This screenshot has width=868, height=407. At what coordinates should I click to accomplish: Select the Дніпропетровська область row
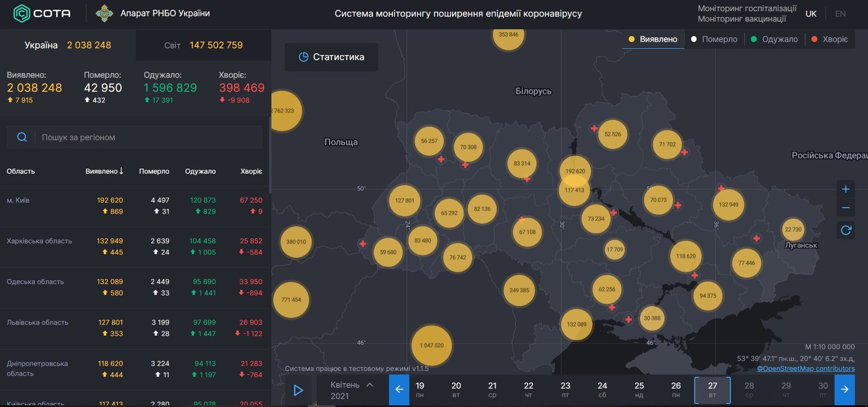click(x=135, y=370)
